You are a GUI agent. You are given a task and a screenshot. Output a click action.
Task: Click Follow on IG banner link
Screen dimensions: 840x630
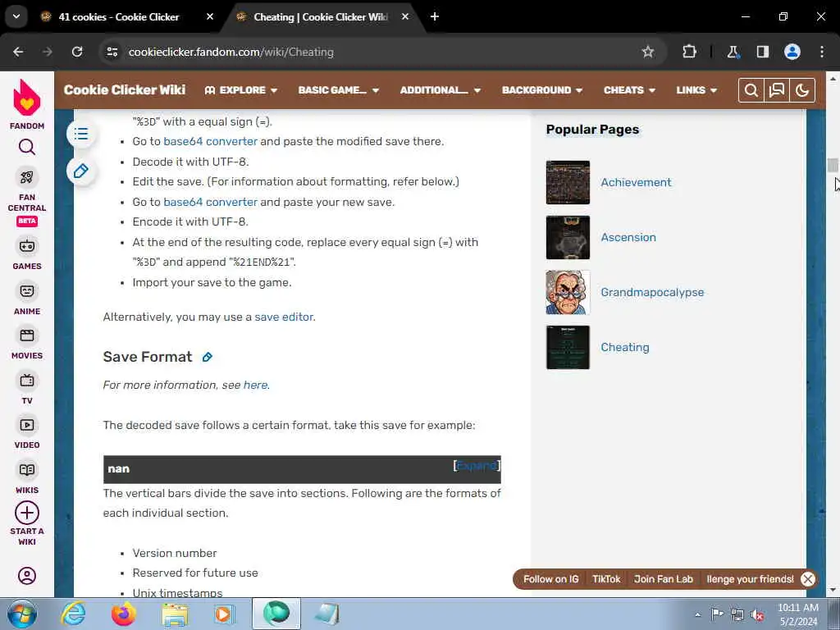click(x=550, y=579)
